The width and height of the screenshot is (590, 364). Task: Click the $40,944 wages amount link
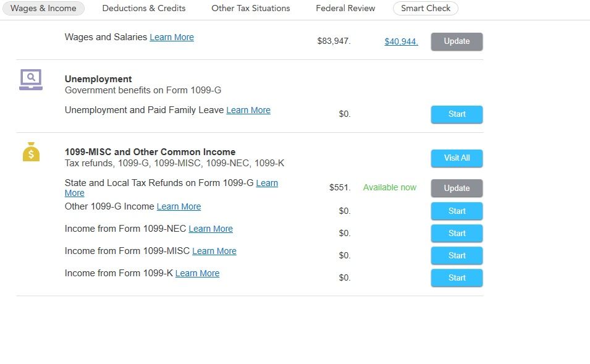401,42
